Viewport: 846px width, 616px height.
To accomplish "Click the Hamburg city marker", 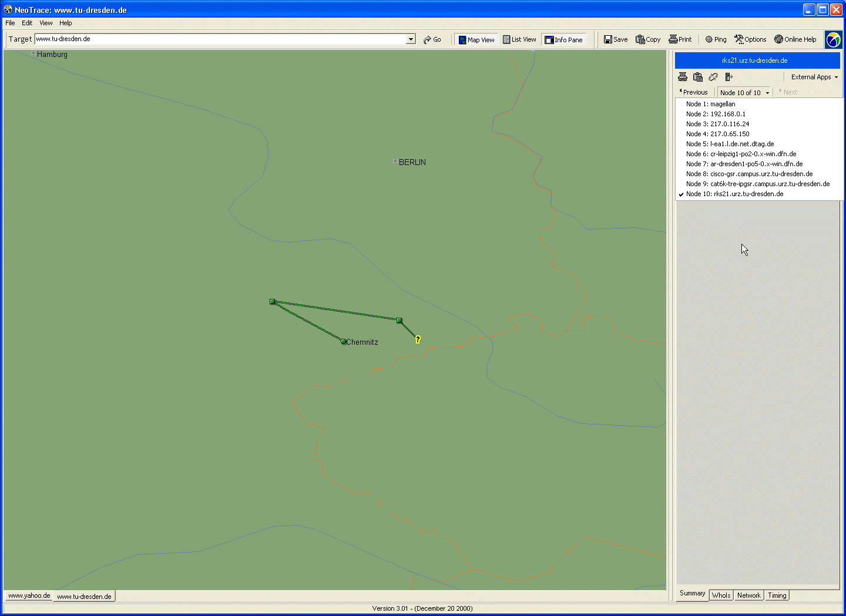I will [33, 53].
